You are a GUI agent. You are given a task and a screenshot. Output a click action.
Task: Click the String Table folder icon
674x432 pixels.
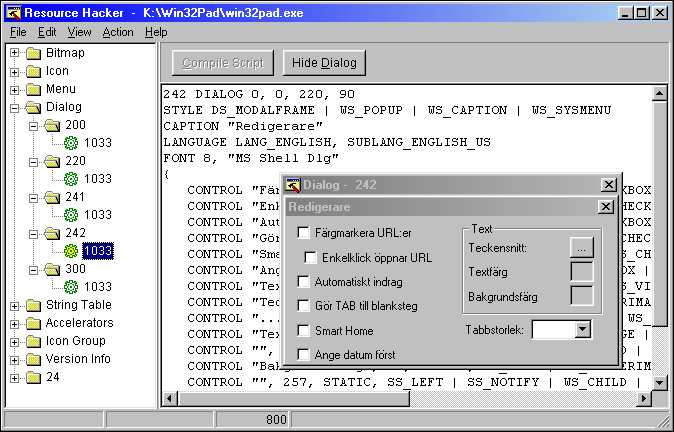[33, 305]
